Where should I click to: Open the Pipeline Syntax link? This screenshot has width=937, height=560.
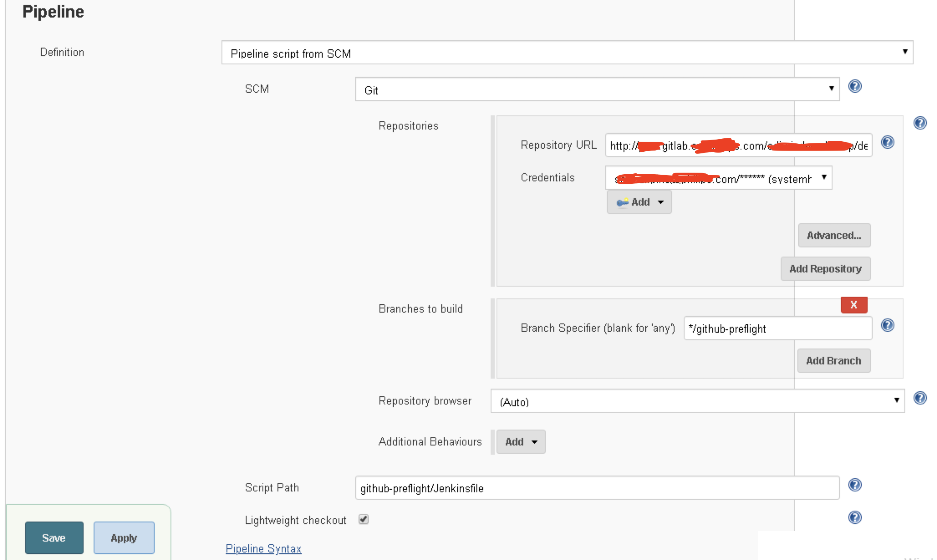pos(263,549)
